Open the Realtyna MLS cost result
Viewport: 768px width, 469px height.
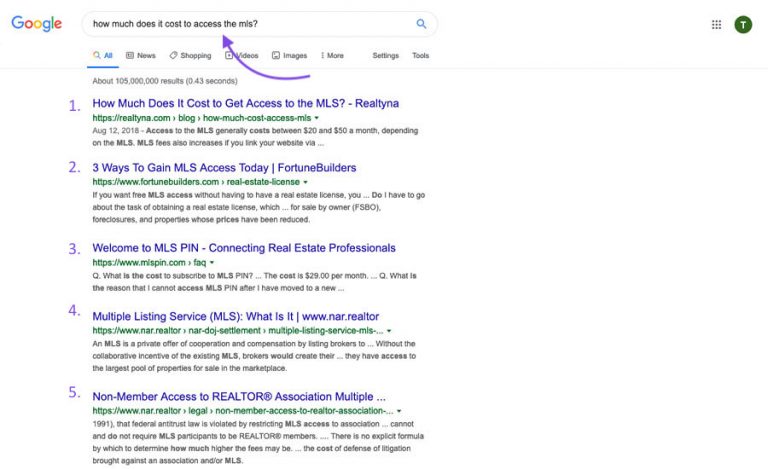[x=245, y=103]
